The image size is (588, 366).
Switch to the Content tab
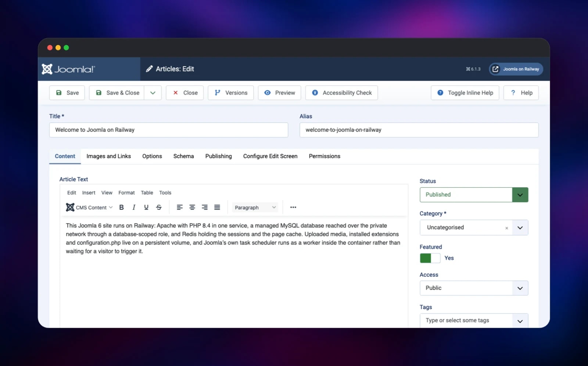pyautogui.click(x=65, y=156)
